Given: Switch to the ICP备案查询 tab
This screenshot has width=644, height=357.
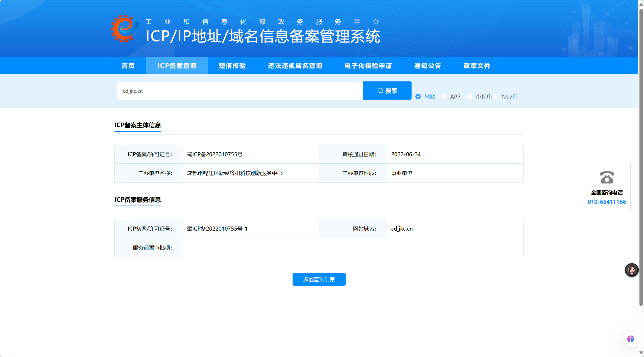Looking at the screenshot, I should pos(177,66).
